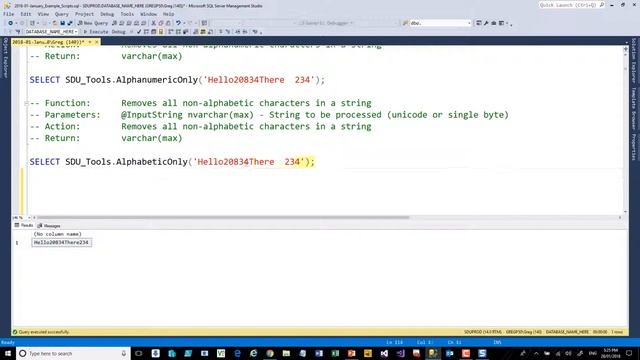The image size is (640, 360).
Task: Open the Help menu
Action: pos(168,14)
